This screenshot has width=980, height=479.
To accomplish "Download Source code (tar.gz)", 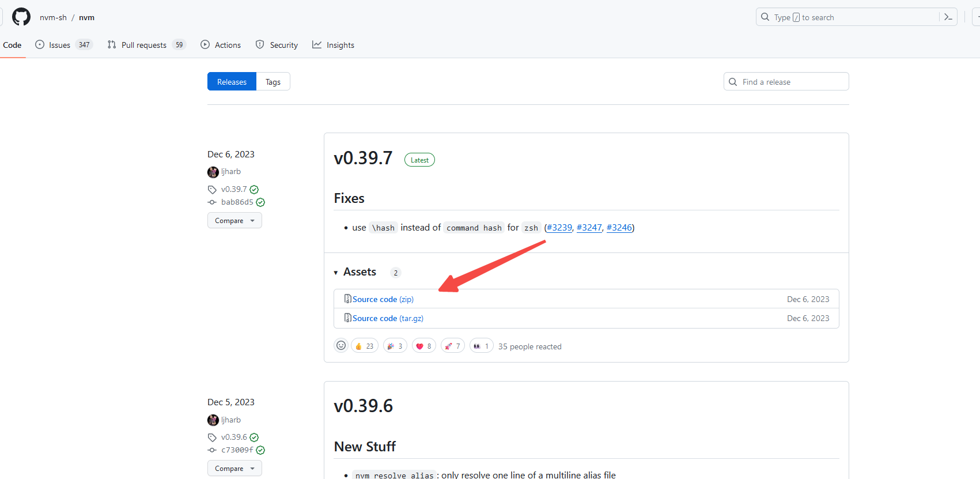I will pyautogui.click(x=388, y=318).
